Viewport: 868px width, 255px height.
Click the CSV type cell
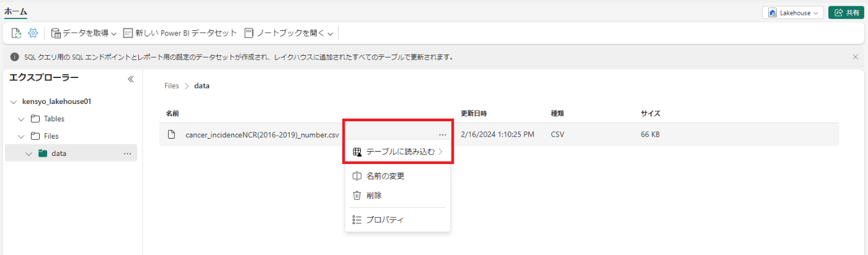point(557,134)
